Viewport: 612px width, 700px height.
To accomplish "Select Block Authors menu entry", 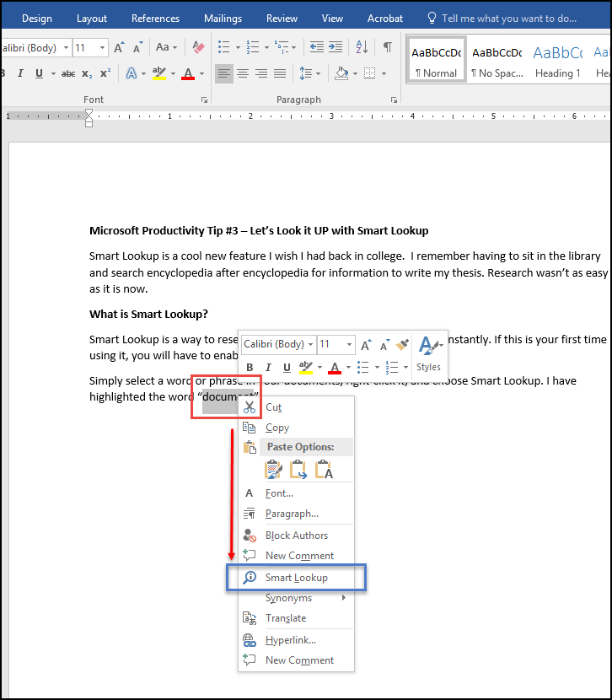I will coord(296,536).
